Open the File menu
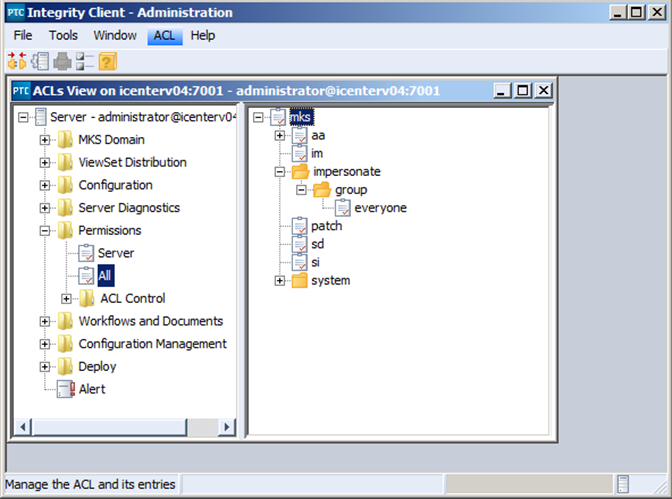 pos(23,36)
